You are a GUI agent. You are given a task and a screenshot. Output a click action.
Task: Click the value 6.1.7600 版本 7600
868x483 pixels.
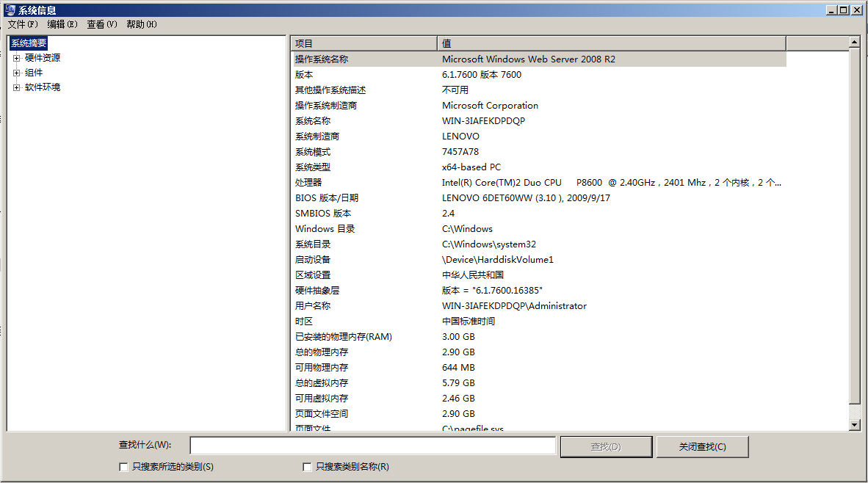point(482,75)
